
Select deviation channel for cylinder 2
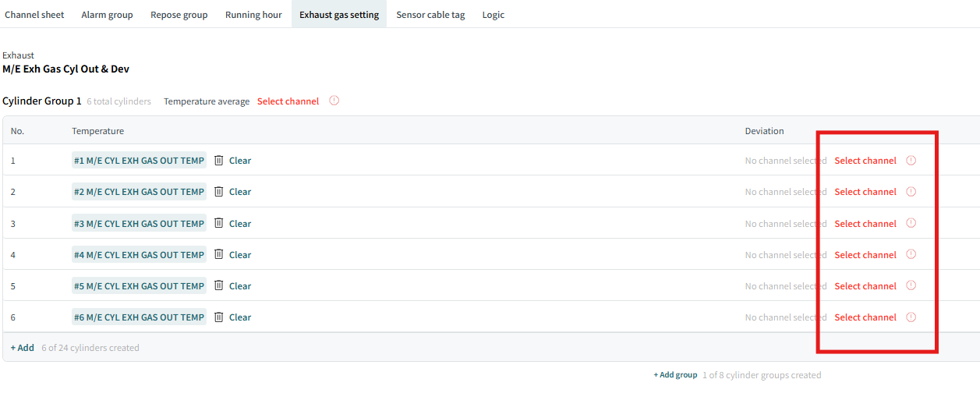click(865, 192)
